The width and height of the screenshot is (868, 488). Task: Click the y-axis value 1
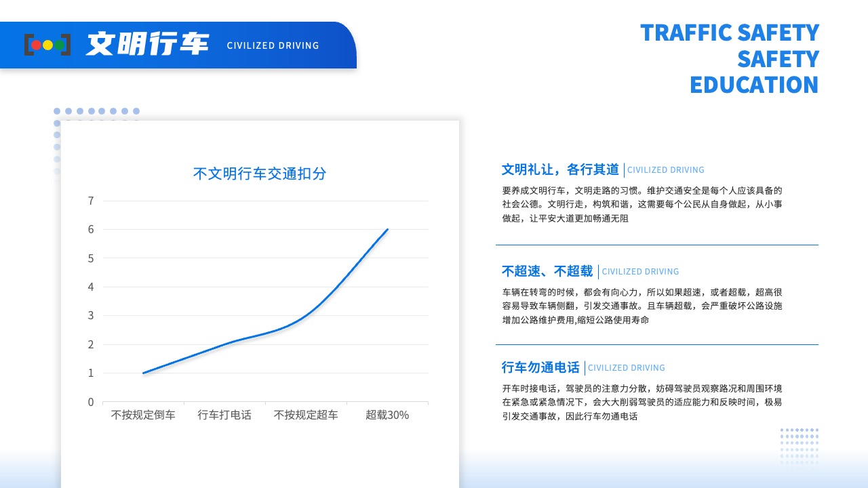click(91, 373)
